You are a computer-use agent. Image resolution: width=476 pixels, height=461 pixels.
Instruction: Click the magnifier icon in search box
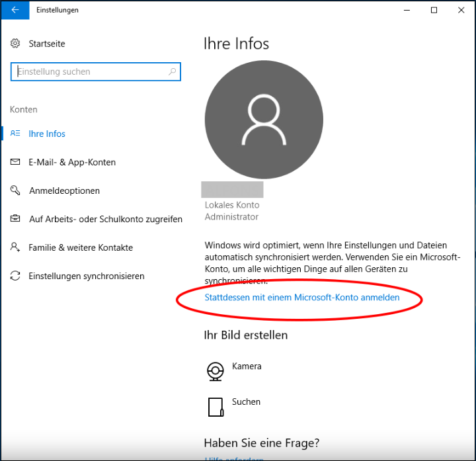[x=172, y=71]
